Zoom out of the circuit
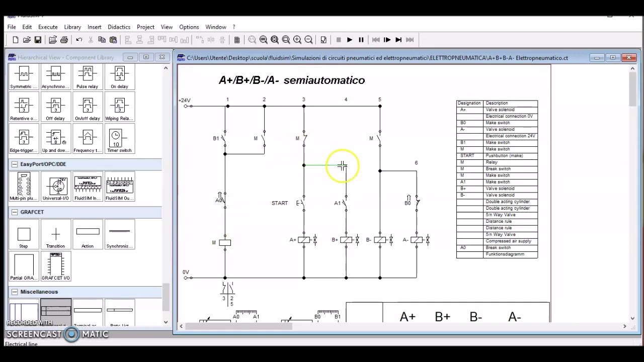 click(308, 40)
